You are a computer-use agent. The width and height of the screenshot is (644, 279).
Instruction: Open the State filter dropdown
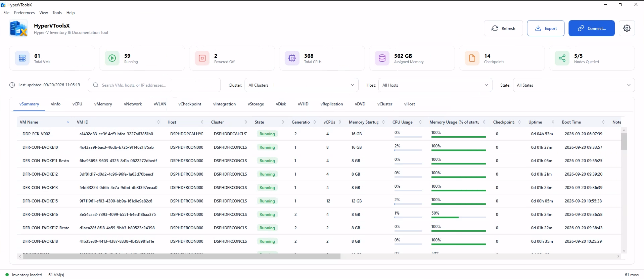tap(573, 85)
